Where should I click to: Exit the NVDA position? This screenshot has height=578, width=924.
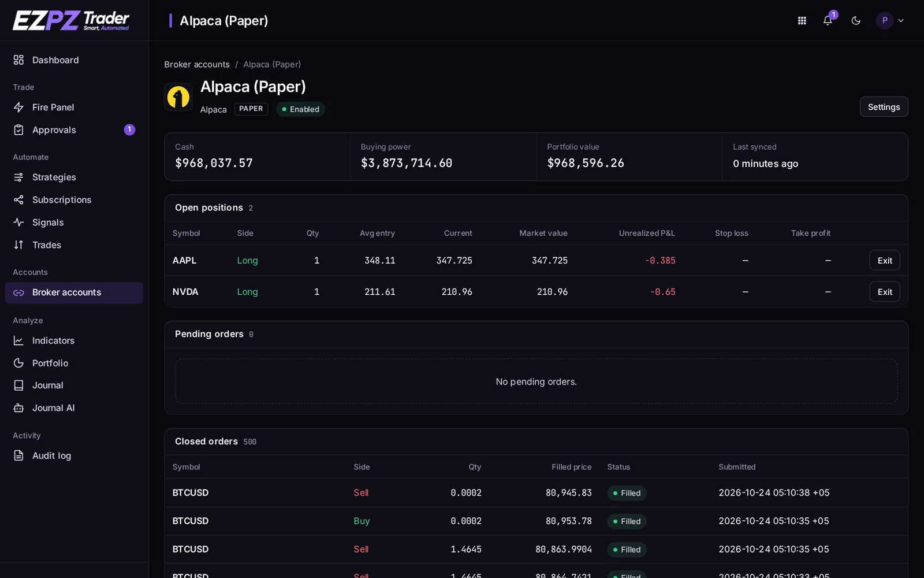click(x=885, y=292)
